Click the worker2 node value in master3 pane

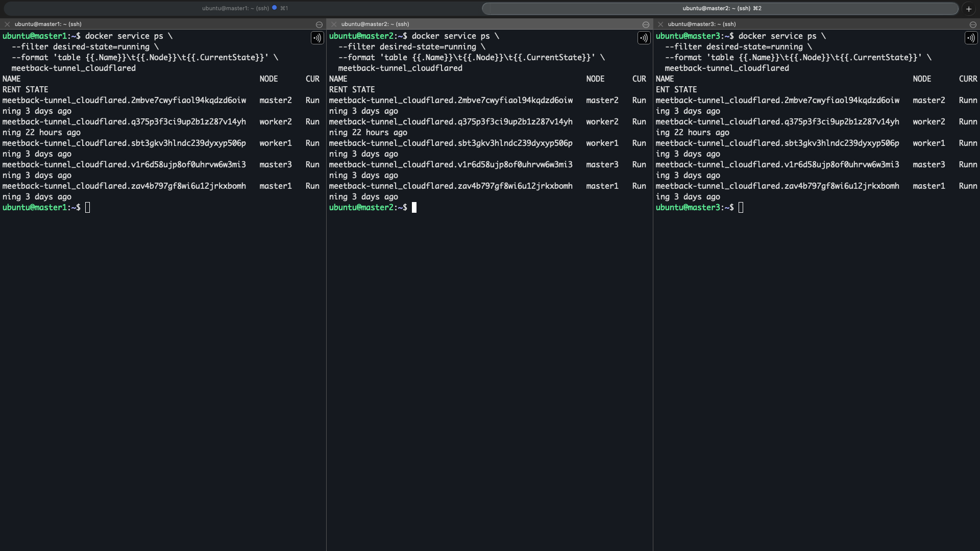[x=929, y=122]
